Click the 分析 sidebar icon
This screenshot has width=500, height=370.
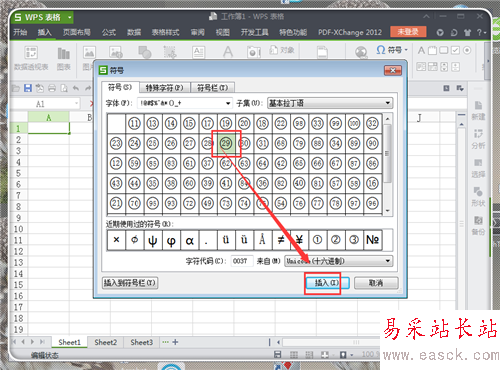(478, 139)
